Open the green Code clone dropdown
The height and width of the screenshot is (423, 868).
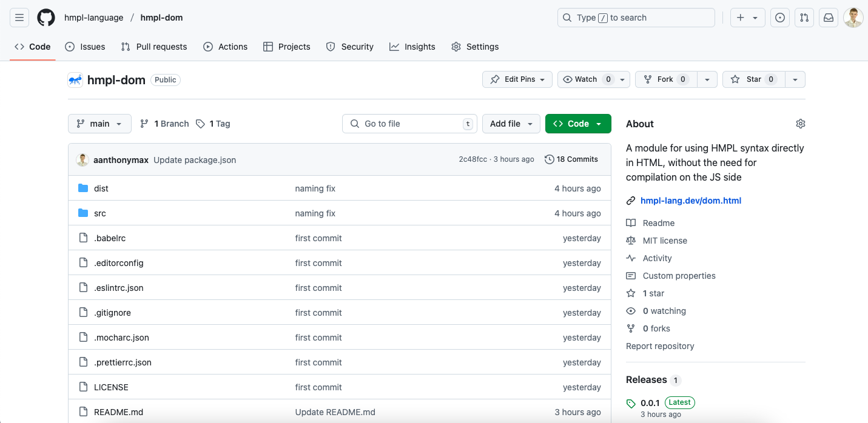(578, 124)
